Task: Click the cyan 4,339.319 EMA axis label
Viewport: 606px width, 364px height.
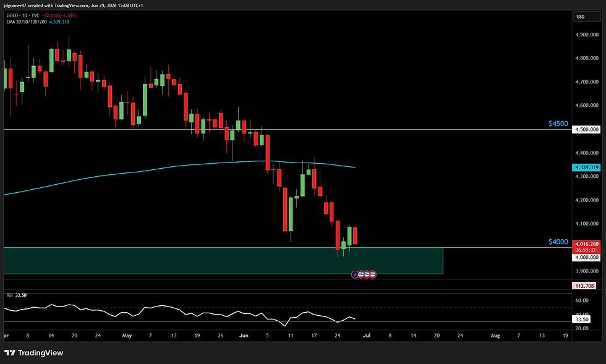Action: click(x=586, y=167)
